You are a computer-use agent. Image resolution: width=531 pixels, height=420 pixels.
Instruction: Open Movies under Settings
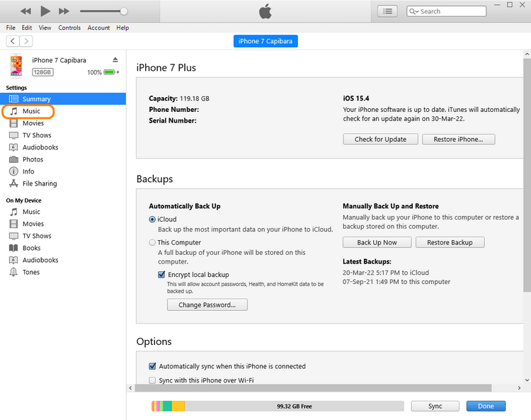(33, 123)
